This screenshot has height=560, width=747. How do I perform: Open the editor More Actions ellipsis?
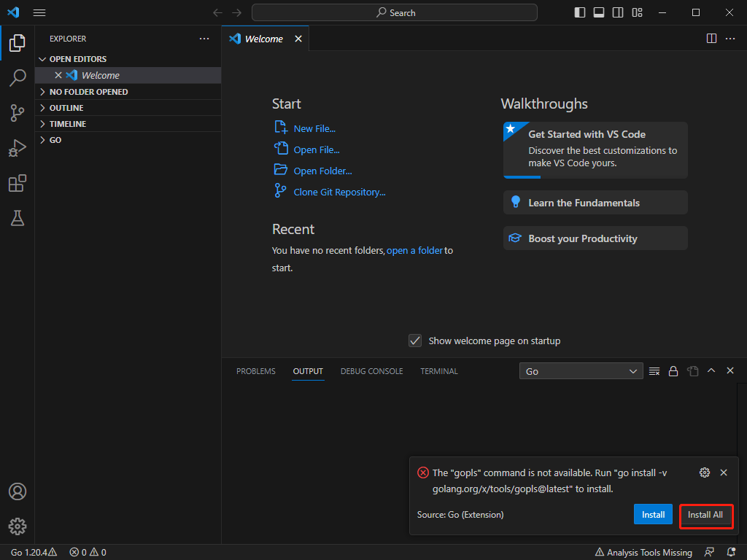click(730, 39)
